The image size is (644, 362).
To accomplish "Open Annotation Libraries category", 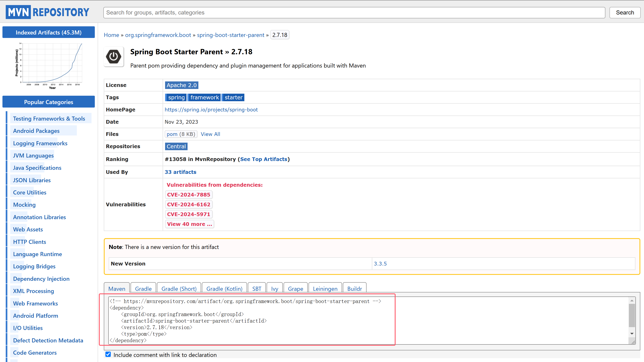I will [39, 217].
